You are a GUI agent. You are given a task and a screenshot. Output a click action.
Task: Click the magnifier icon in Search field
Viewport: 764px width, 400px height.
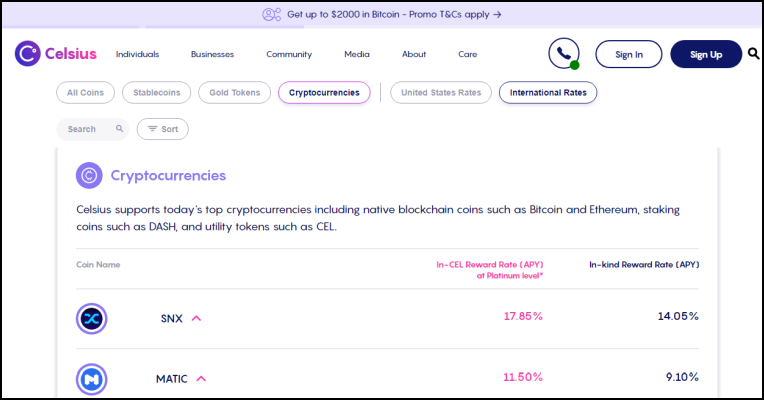click(x=119, y=129)
